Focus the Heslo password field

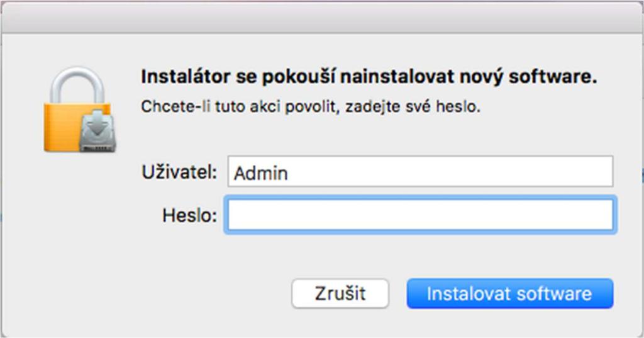(x=420, y=215)
